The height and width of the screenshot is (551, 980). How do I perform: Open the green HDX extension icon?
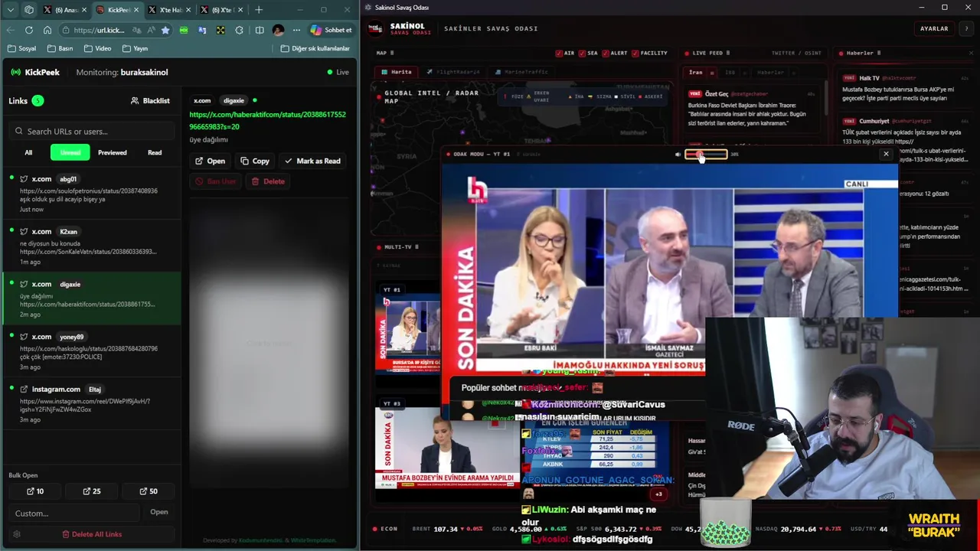point(184,30)
